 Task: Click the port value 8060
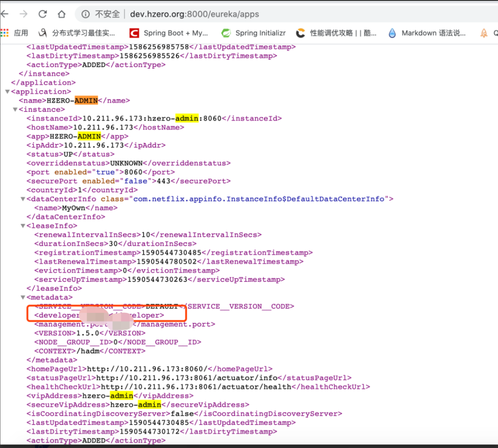133,172
